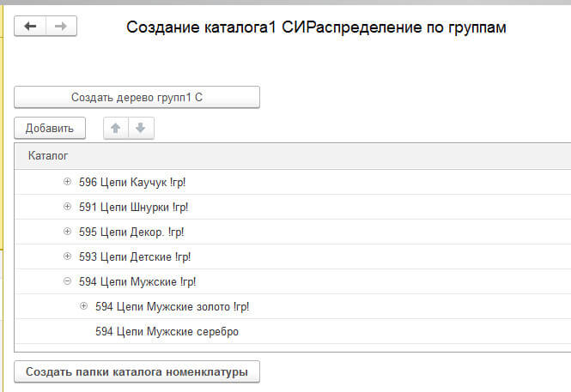Select the 596 Цепи Каучук row
571x392 pixels.
click(132, 182)
